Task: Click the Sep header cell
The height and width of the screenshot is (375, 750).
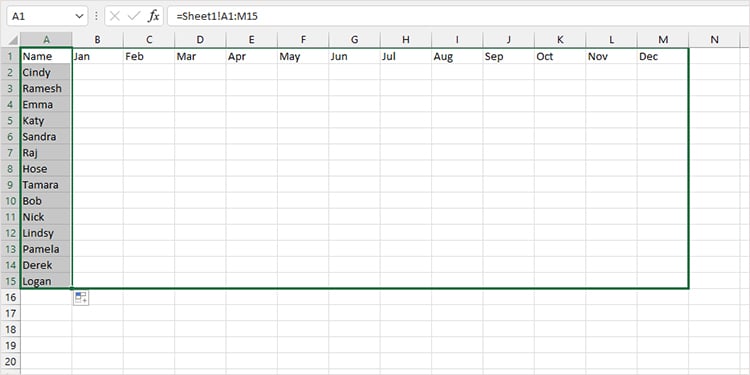Action: (x=509, y=56)
